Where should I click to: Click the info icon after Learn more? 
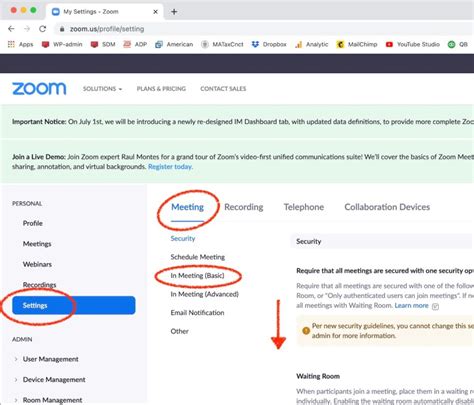(x=435, y=306)
